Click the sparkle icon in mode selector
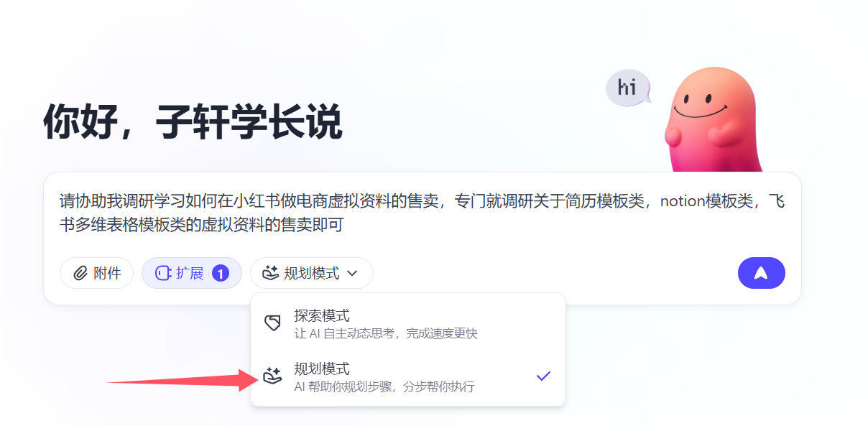Screen dimensions: 868x426 (x=270, y=273)
